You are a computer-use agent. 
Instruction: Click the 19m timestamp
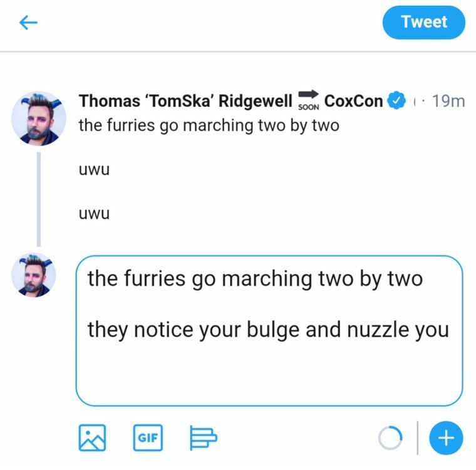point(448,101)
